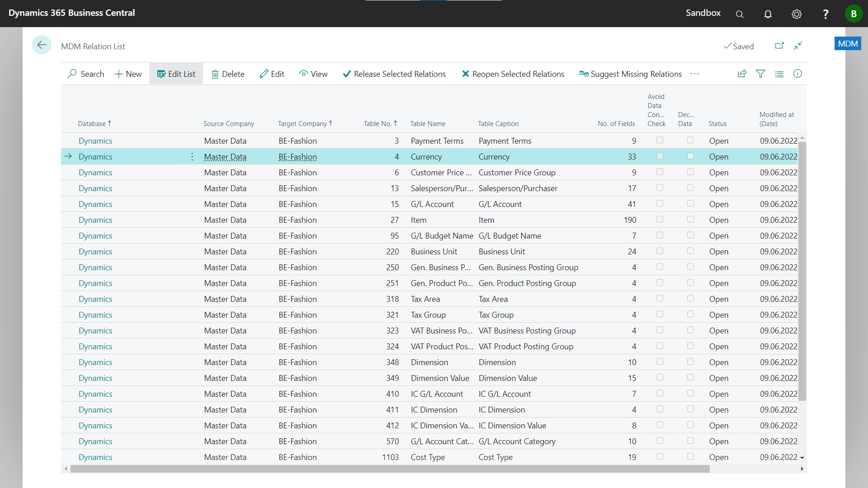
Task: Collapse the page with the shrink icon
Action: (x=798, y=46)
